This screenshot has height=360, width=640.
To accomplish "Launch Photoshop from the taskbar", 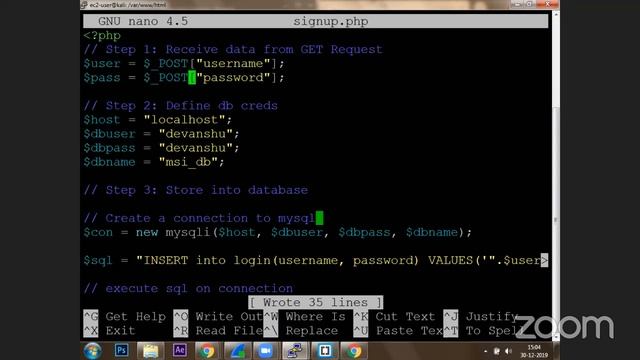I will [x=122, y=351].
